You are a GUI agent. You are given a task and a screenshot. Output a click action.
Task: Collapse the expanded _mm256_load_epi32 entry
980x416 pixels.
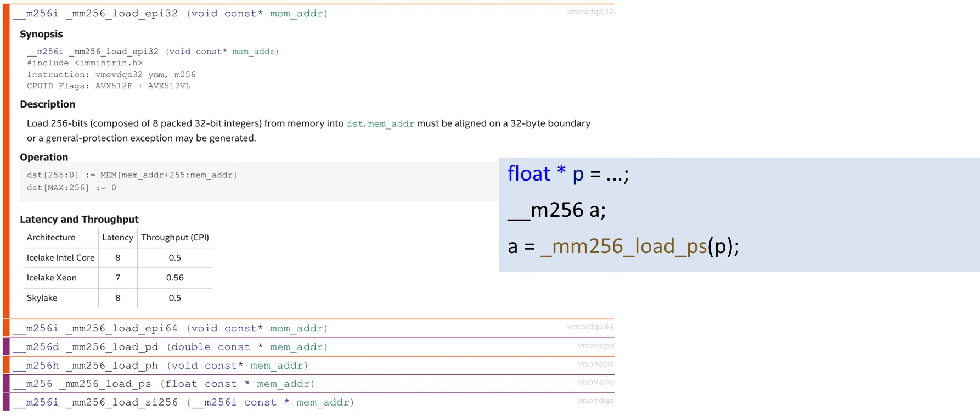point(170,14)
